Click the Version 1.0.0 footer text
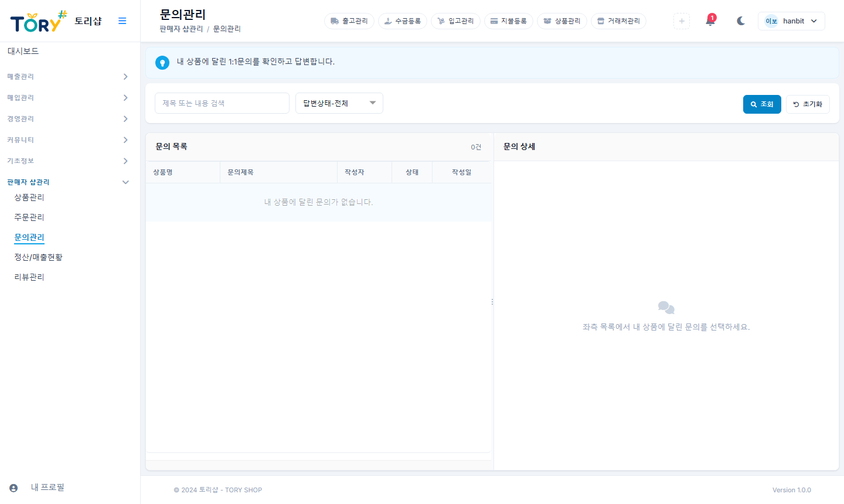This screenshot has width=844, height=504. 792,490
